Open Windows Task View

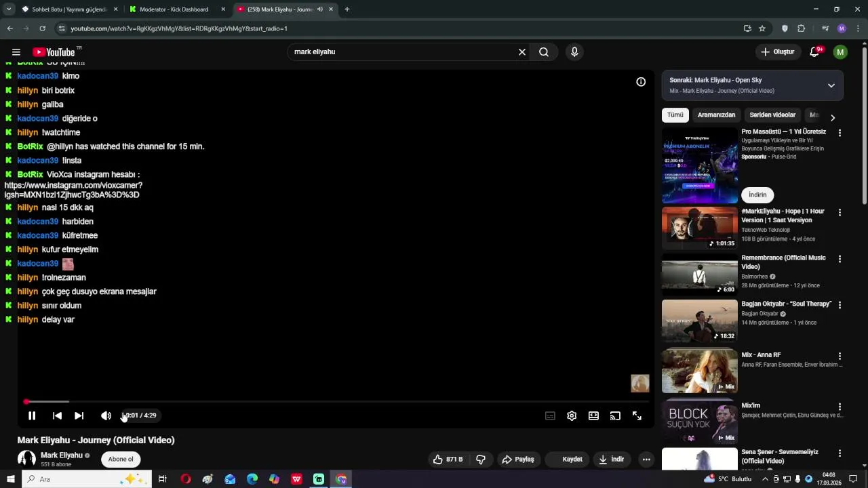(x=163, y=479)
